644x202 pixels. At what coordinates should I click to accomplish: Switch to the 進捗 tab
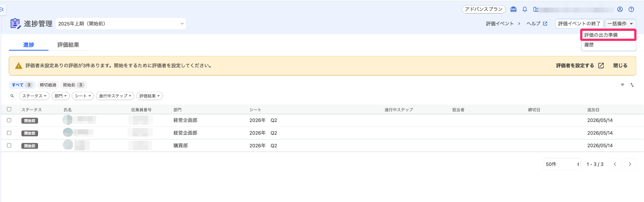coord(29,45)
